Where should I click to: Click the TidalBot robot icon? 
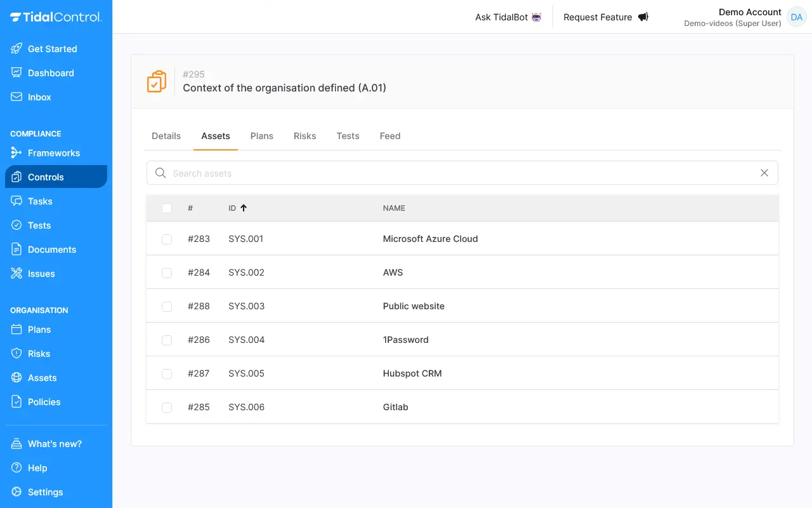click(x=537, y=17)
